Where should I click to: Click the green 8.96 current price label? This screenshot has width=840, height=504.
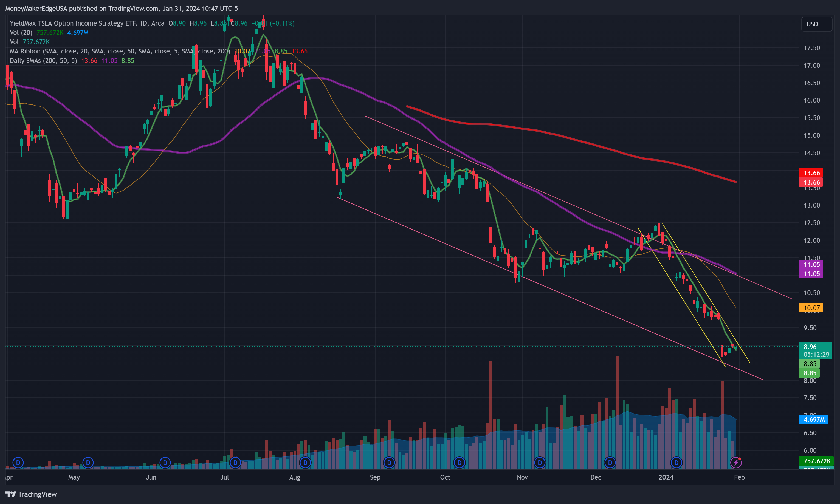pyautogui.click(x=810, y=347)
